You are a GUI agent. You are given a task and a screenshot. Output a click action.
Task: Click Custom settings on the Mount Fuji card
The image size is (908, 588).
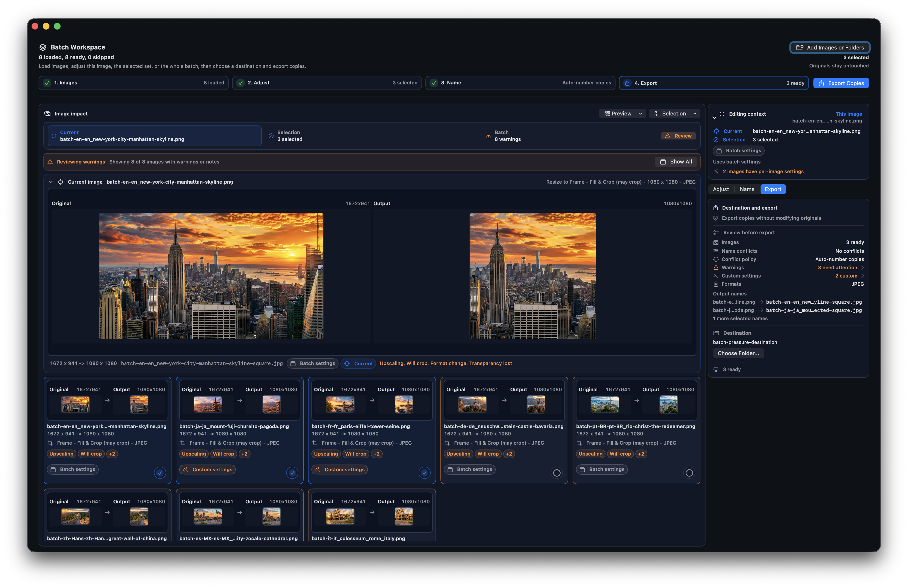[x=208, y=470]
